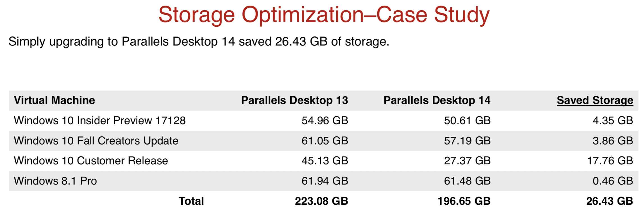Click the 27.37 GB cell
This screenshot has width=644, height=214.
click(467, 161)
